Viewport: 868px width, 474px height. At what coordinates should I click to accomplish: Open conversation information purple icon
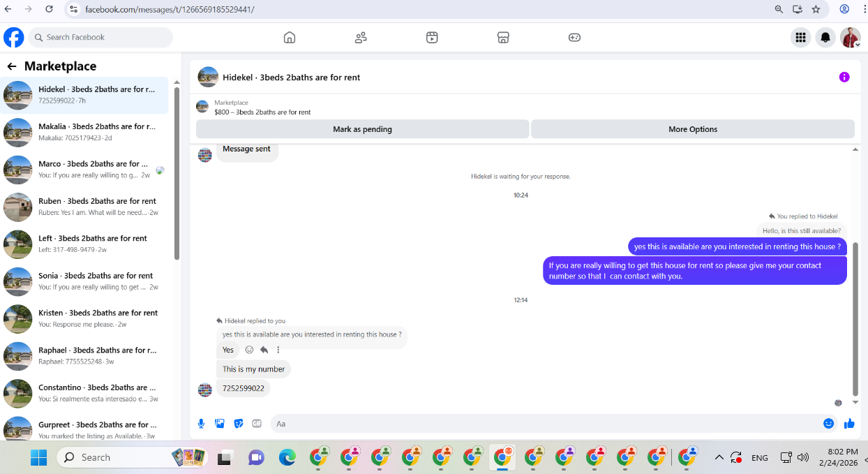[x=844, y=77]
